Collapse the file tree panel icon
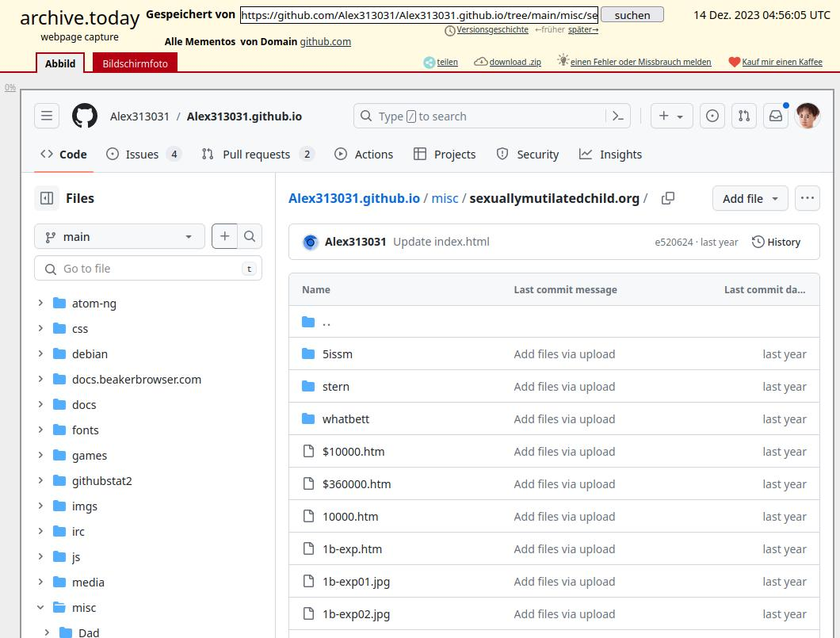Viewport: 840px width, 638px height. coord(47,198)
